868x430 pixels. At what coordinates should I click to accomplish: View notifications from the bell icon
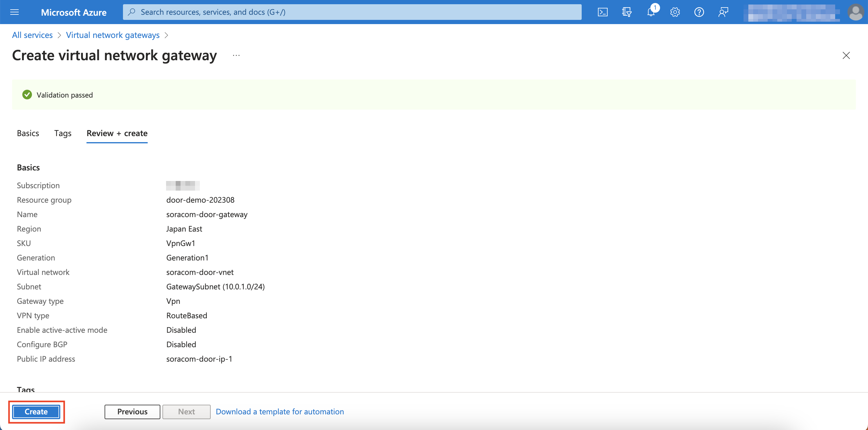pyautogui.click(x=651, y=12)
